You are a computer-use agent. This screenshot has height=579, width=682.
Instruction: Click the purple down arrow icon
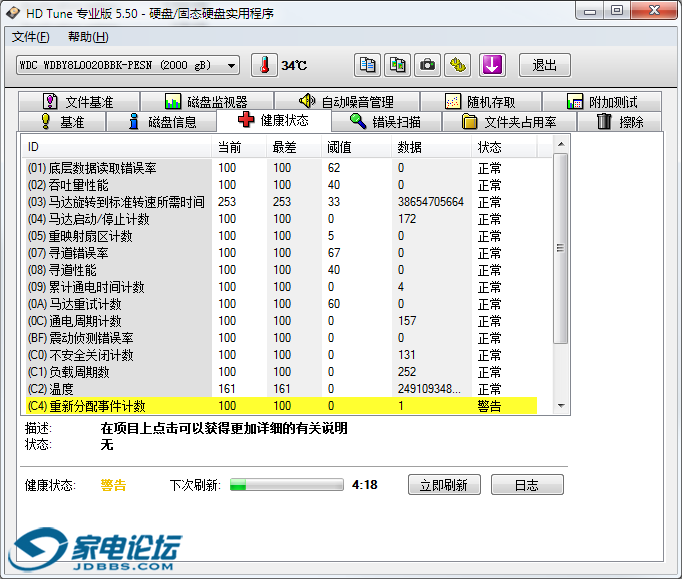pos(492,65)
